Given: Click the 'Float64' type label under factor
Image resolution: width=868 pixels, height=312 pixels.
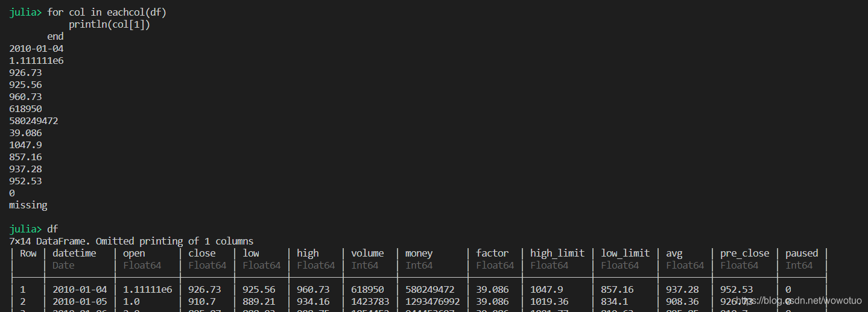Looking at the screenshot, I should point(495,266).
